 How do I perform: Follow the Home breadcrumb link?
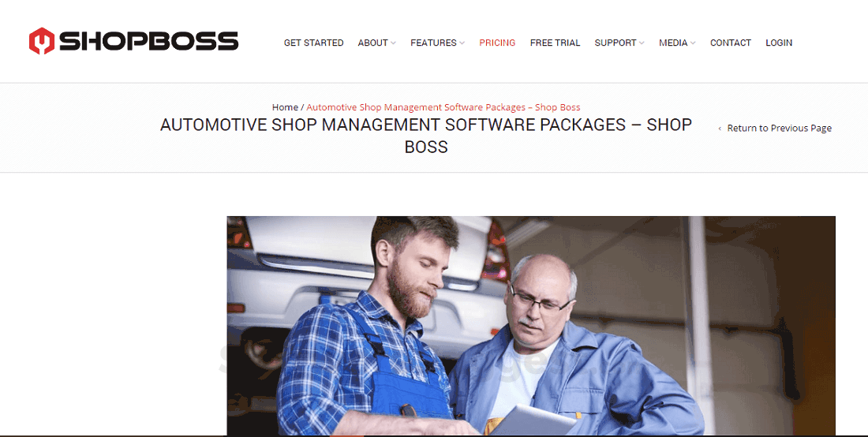(285, 107)
